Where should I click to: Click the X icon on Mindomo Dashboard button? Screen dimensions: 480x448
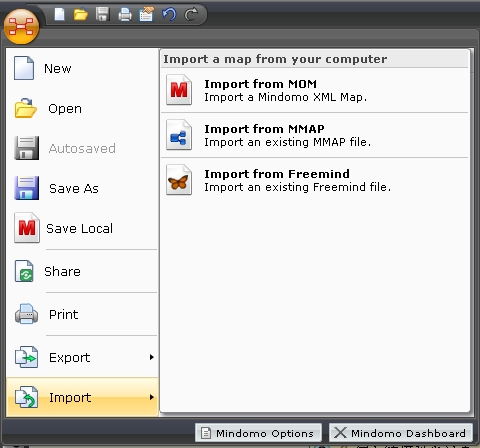click(340, 433)
